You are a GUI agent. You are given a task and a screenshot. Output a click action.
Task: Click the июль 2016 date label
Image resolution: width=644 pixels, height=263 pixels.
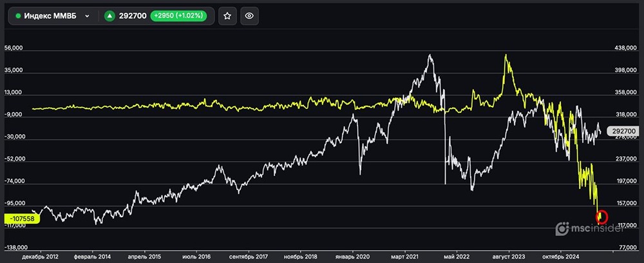pos(196,256)
